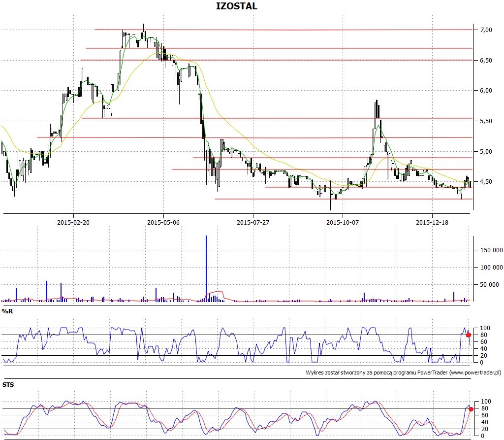The image size is (504, 440).
Task: Select the 40 label on STS scale
Action: pyautogui.click(x=484, y=422)
